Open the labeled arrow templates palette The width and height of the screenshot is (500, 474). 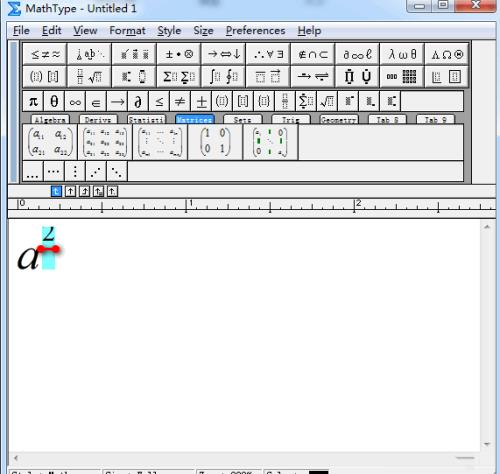(313, 76)
